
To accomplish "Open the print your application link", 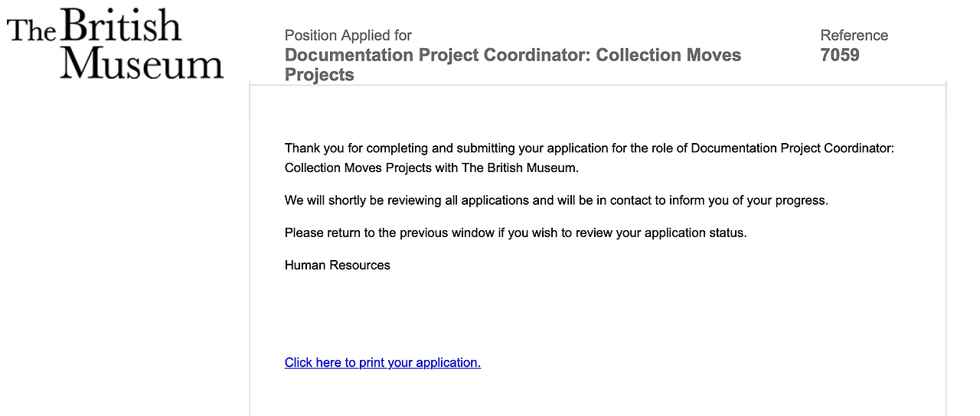I will pos(382,362).
